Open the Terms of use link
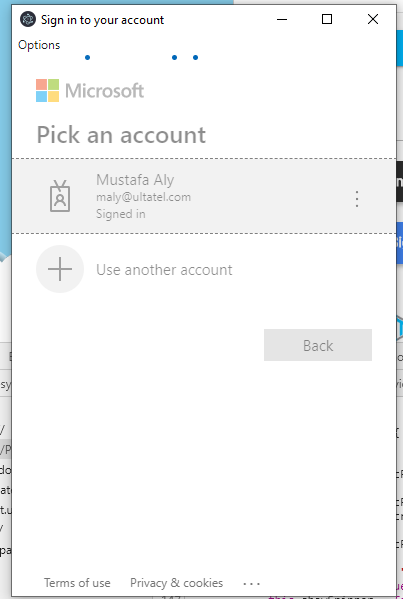The width and height of the screenshot is (403, 599). point(77,583)
